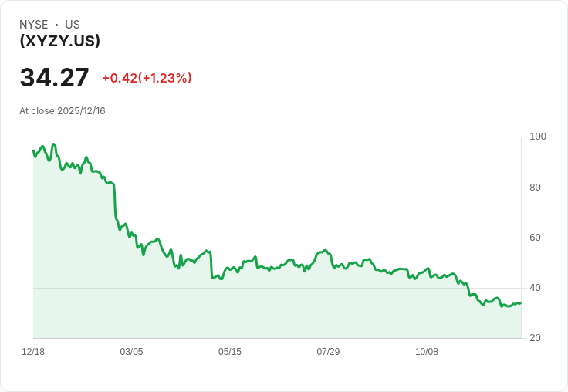Click the red +0.42(+1.23%) change value
Viewport: 568px width, 392px height.
[147, 78]
